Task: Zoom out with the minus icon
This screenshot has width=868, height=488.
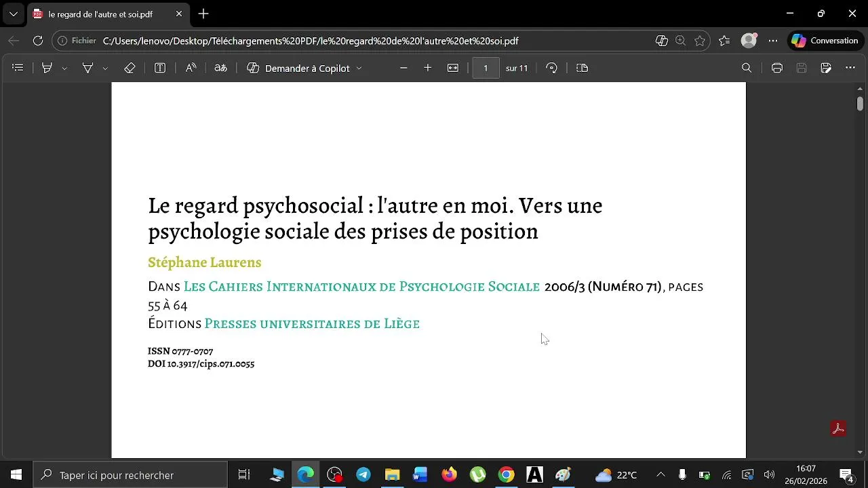Action: (403, 68)
